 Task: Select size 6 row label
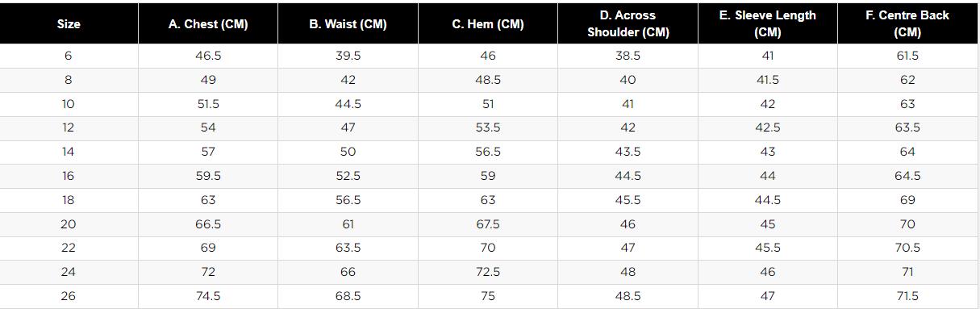[69, 56]
